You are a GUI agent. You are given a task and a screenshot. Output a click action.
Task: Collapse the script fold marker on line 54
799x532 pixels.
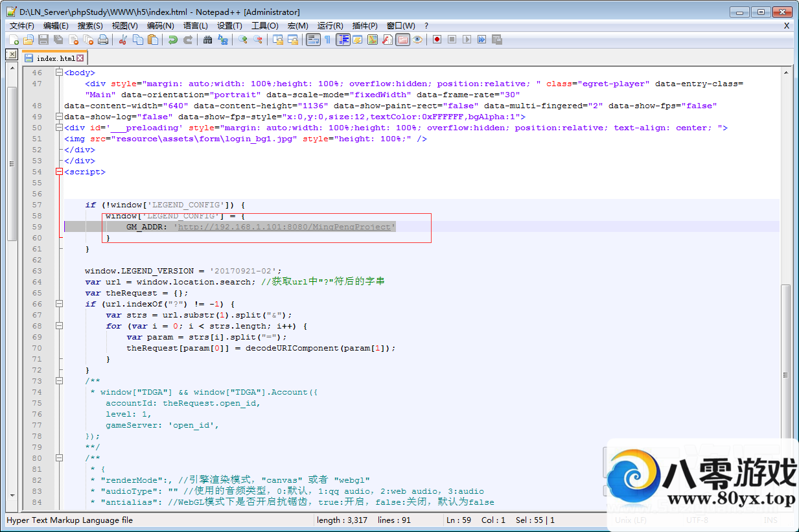pos(59,172)
